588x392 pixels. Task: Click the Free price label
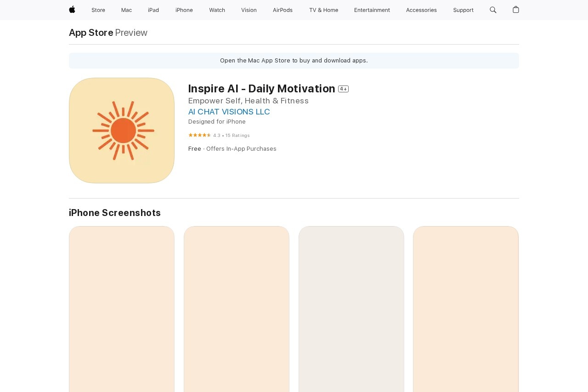click(x=195, y=149)
